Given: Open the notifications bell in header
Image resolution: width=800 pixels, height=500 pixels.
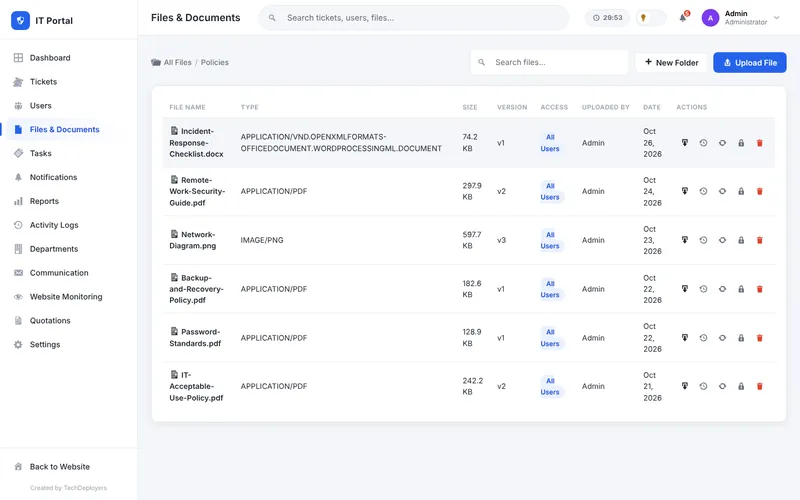Looking at the screenshot, I should point(683,18).
